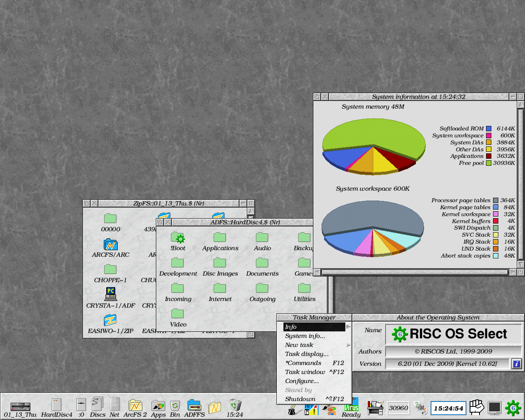The image size is (525, 420).
Task: Choose New task menu entry
Action: pyautogui.click(x=314, y=345)
